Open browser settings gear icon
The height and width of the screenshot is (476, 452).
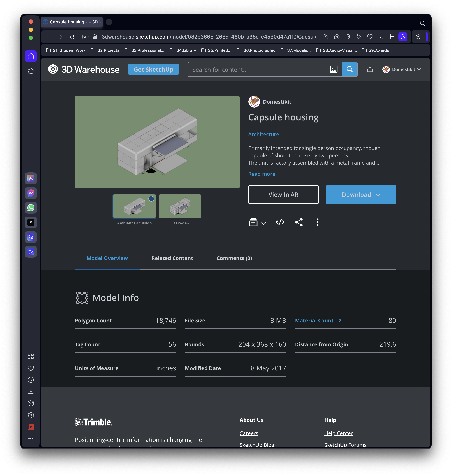point(31,415)
